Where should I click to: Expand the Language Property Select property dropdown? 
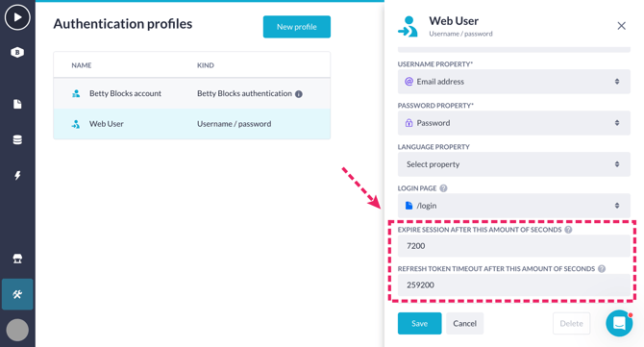click(514, 164)
